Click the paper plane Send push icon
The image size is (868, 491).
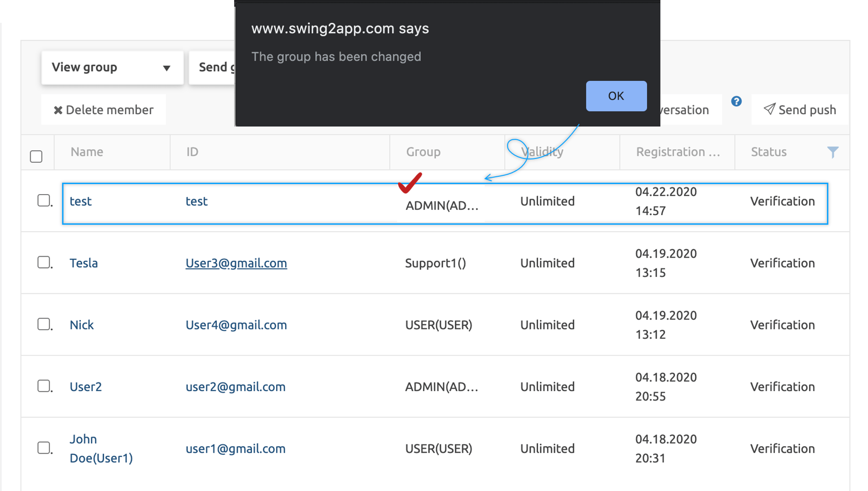pos(769,109)
